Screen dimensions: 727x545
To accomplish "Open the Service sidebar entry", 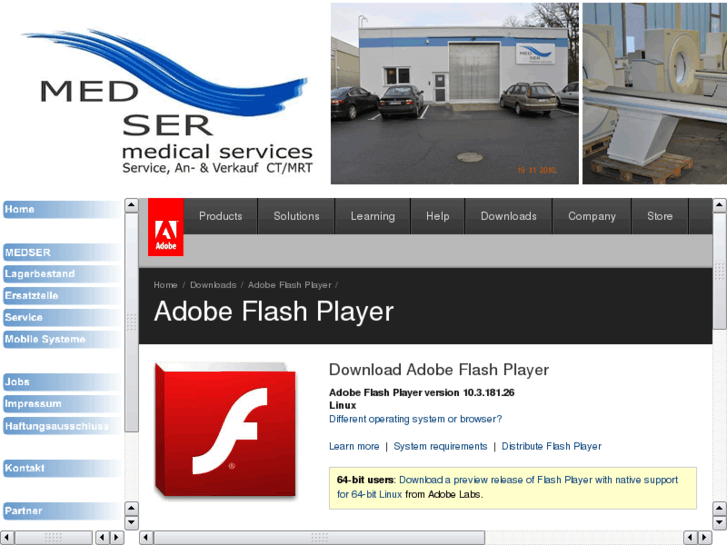I will point(62,317).
